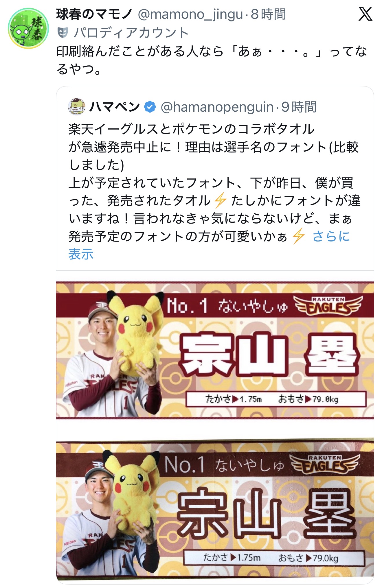Open @mamono_jingu handle
This screenshot has height=588, width=382.
(190, 14)
